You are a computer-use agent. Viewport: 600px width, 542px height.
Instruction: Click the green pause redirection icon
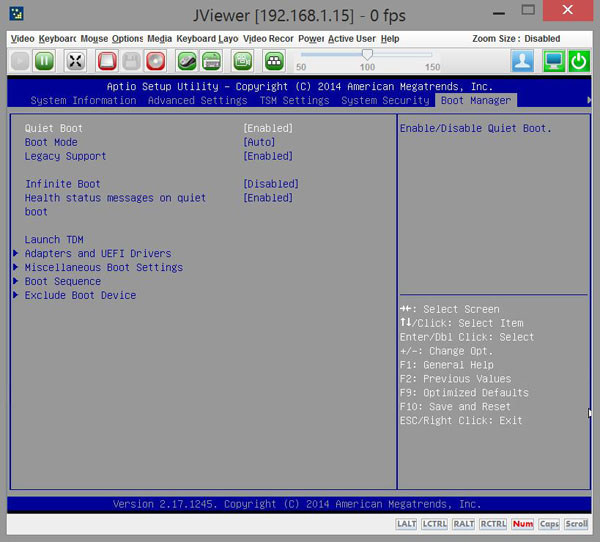click(45, 61)
